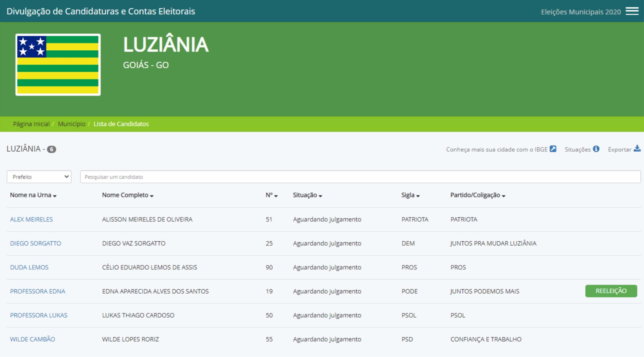This screenshot has width=644, height=357.
Task: Open candidate WILDE CAMBÃO
Action: (x=32, y=339)
